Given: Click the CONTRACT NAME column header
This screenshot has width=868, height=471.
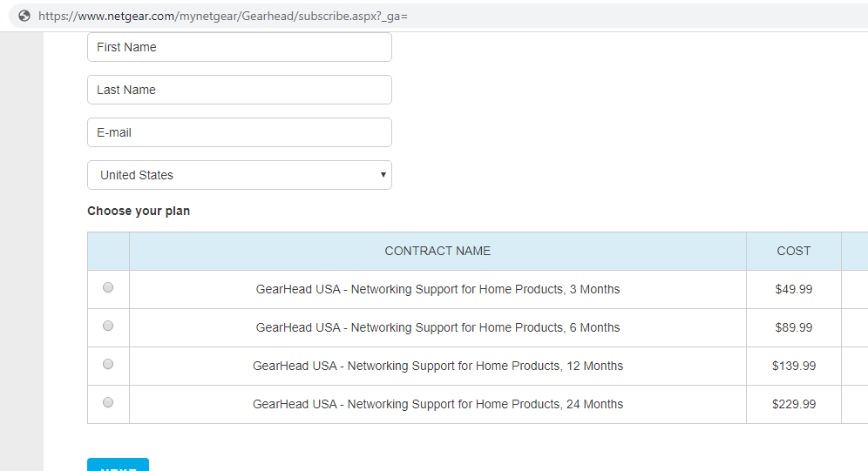Looking at the screenshot, I should coord(437,251).
